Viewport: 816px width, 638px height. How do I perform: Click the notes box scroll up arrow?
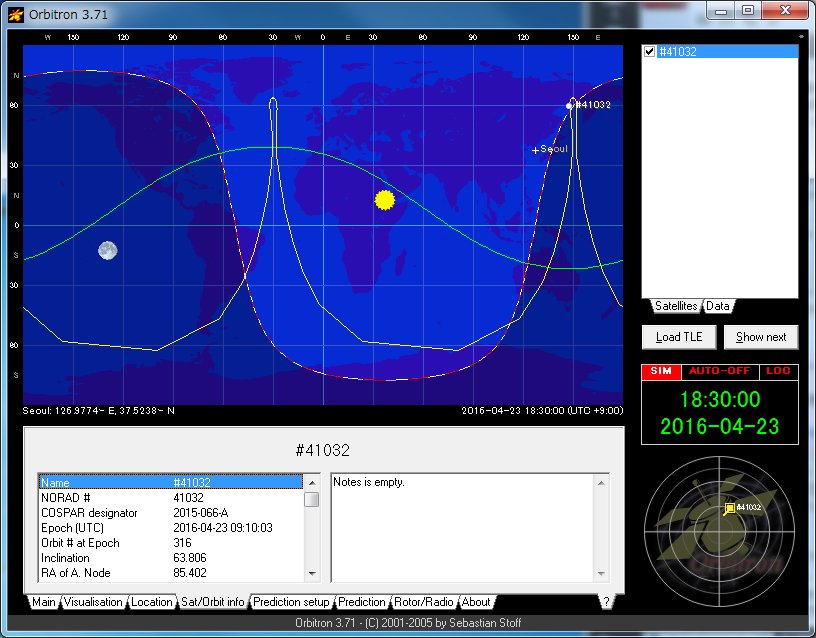pyautogui.click(x=601, y=483)
